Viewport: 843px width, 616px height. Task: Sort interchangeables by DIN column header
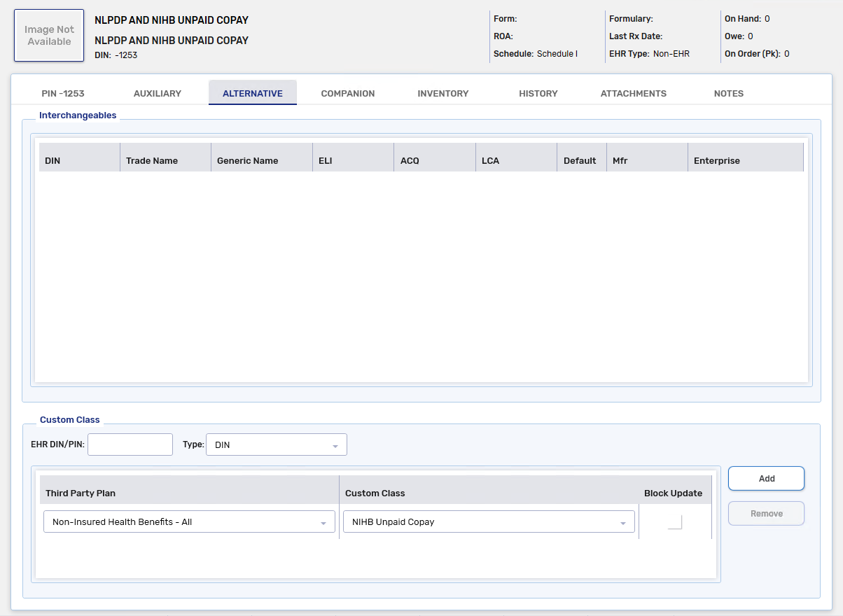pos(79,157)
